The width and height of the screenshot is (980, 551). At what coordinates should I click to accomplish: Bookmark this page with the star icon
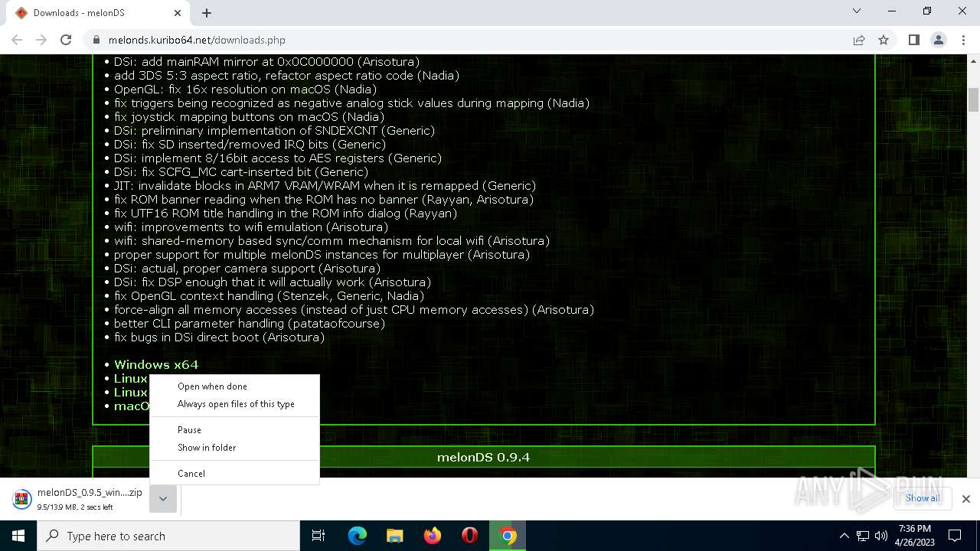[x=884, y=40]
